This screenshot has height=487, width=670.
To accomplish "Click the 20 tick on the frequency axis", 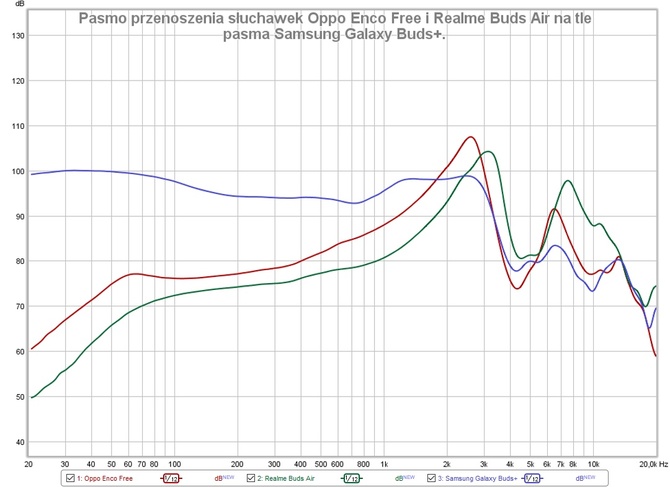I will coord(29,464).
